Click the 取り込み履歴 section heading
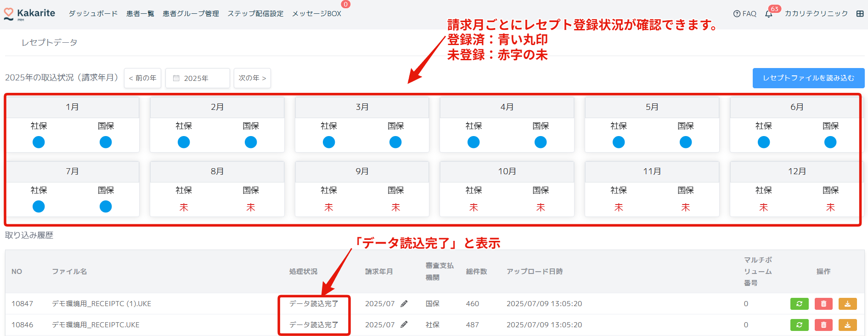 (x=29, y=235)
